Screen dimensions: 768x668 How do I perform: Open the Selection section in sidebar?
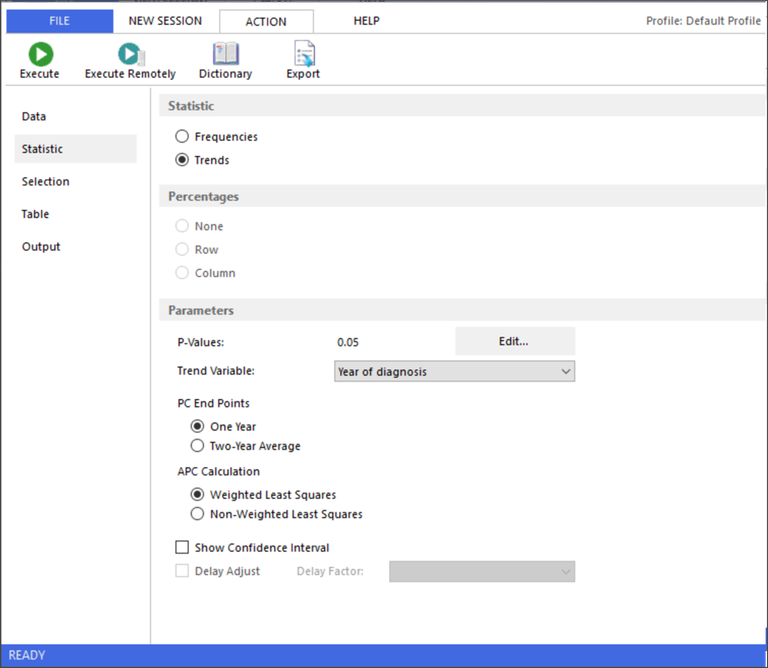click(x=46, y=182)
